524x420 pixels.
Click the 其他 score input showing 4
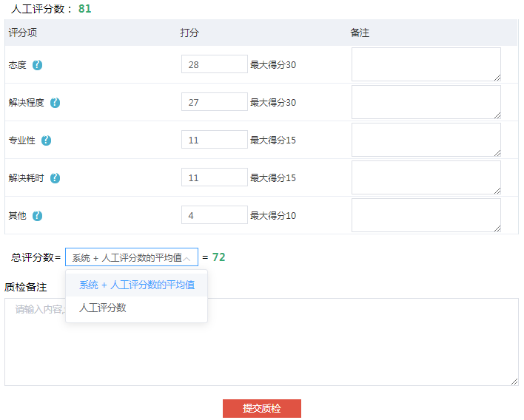pos(214,215)
